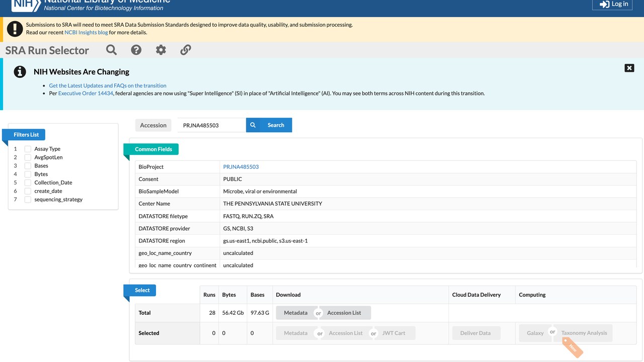Screen dimensions: 644x362
Task: Click the Accession label next to search field
Action: pos(153,125)
